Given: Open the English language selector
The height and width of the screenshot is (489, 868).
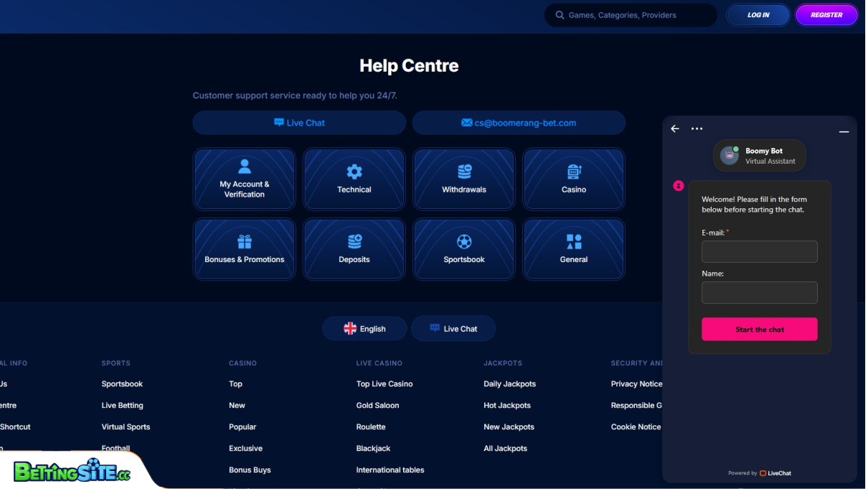Looking at the screenshot, I should tap(364, 329).
